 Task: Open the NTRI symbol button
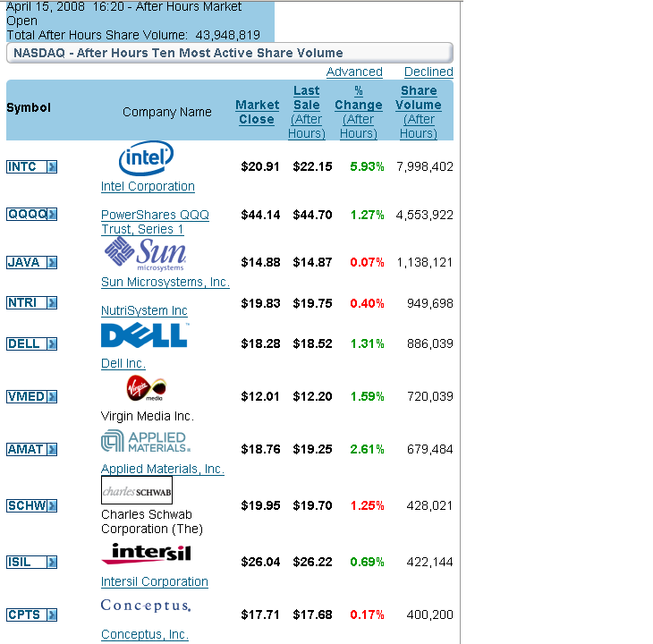[31, 302]
